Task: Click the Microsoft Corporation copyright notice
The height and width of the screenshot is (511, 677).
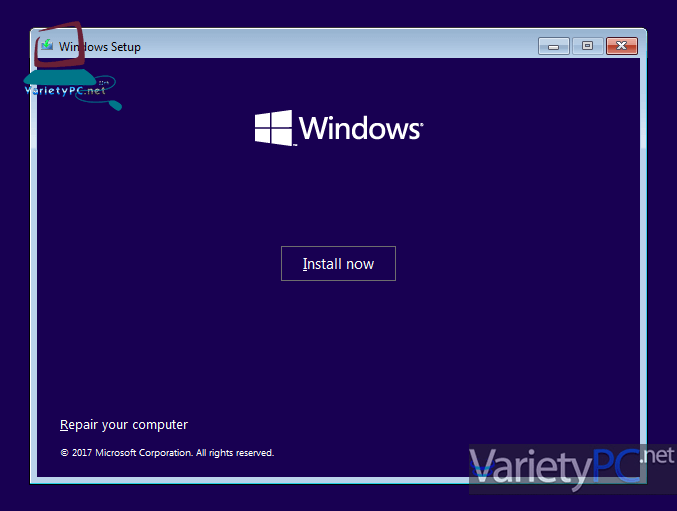Action: pos(167,453)
